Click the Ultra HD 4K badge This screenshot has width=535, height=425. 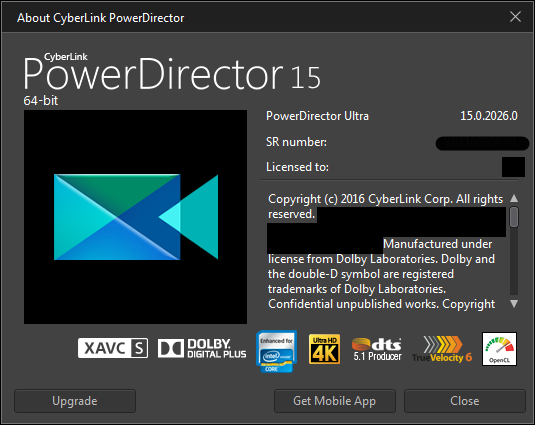point(324,349)
